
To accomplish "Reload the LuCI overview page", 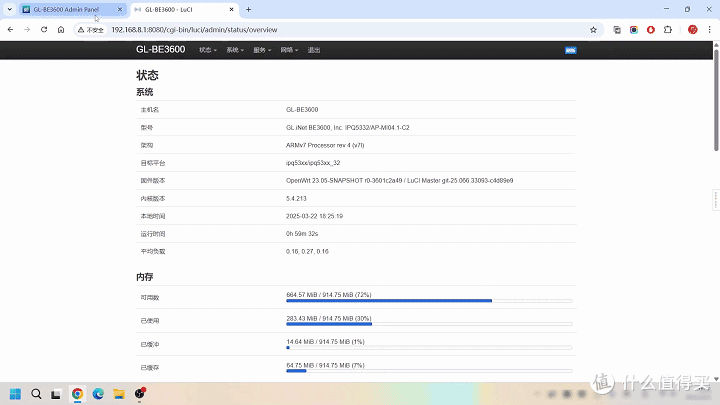I will [44, 29].
